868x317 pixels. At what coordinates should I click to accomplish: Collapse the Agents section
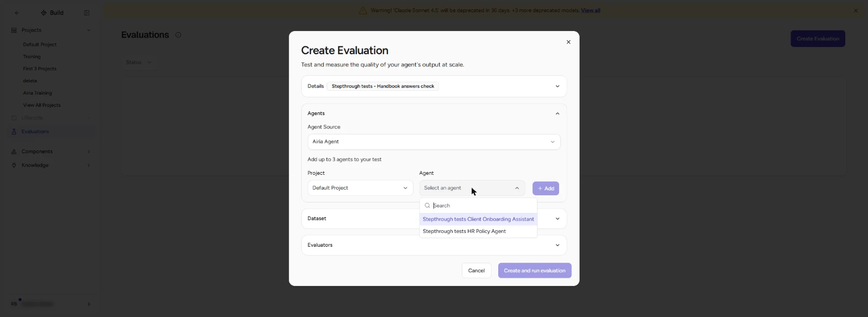[557, 113]
